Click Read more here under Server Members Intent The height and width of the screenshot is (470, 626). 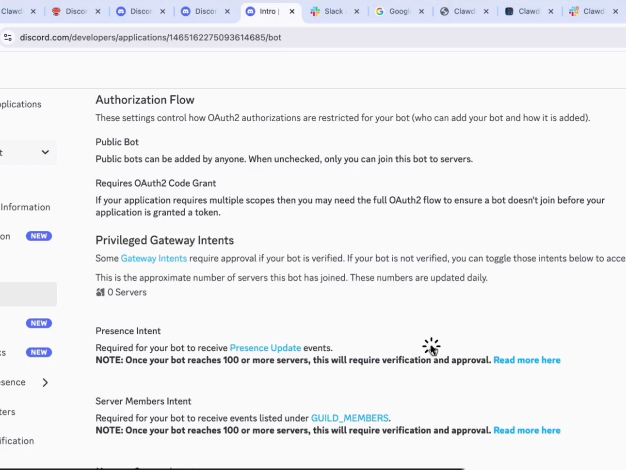[526, 430]
